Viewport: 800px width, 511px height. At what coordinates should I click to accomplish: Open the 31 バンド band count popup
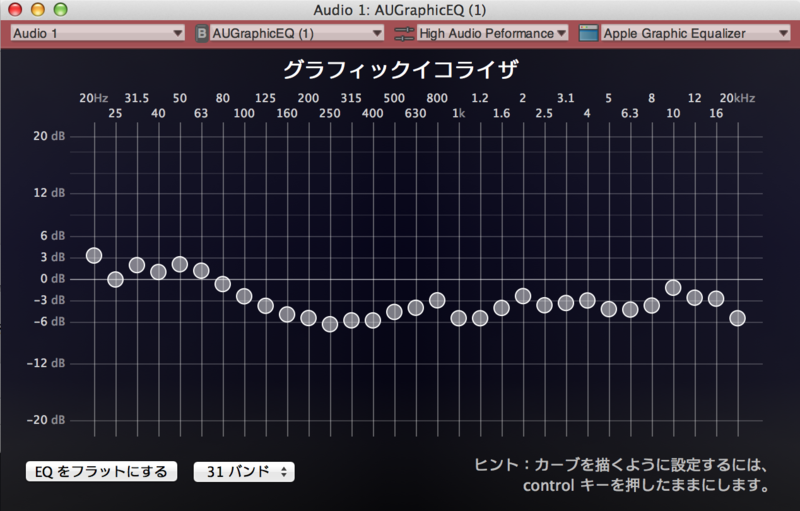(x=244, y=471)
